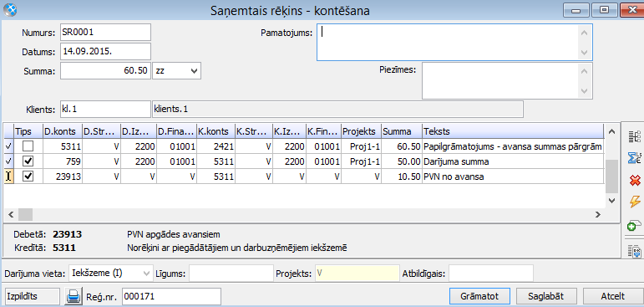Maximize the window via title bar button
644x307 pixels.
point(604,10)
